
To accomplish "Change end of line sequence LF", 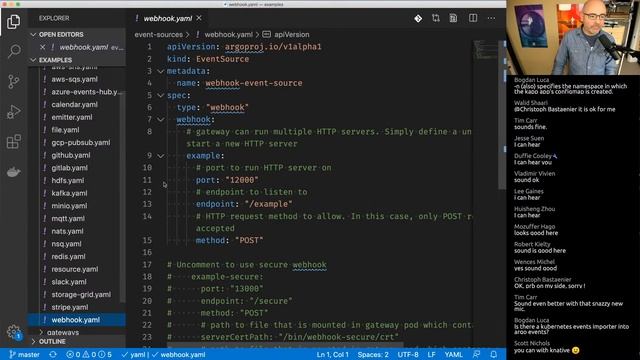I will [431, 354].
